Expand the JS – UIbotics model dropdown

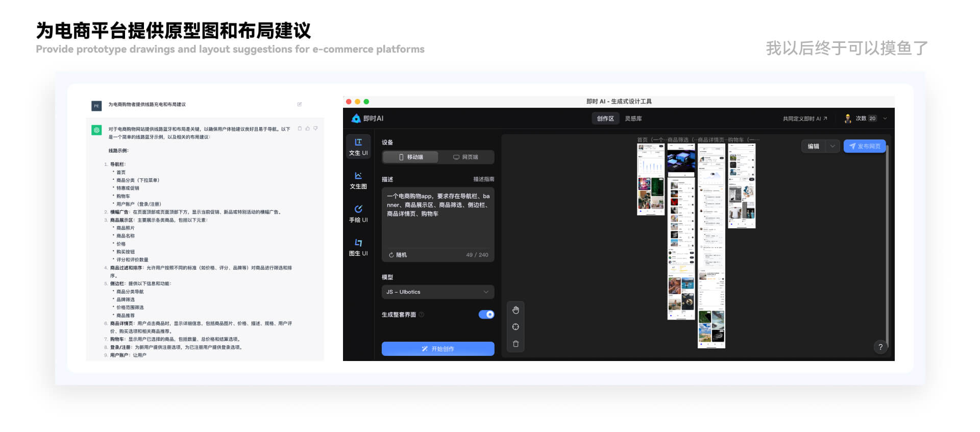[438, 292]
